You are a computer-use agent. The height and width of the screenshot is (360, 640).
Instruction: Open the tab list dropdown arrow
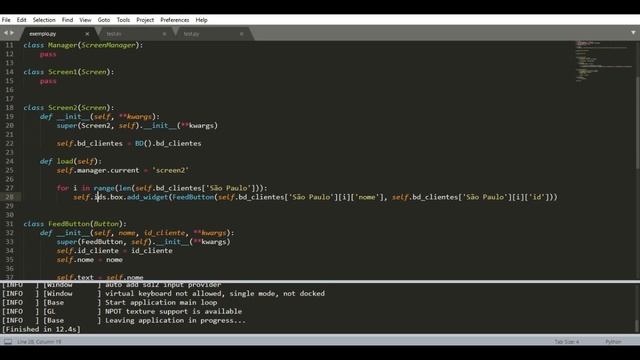pyautogui.click(x=633, y=33)
